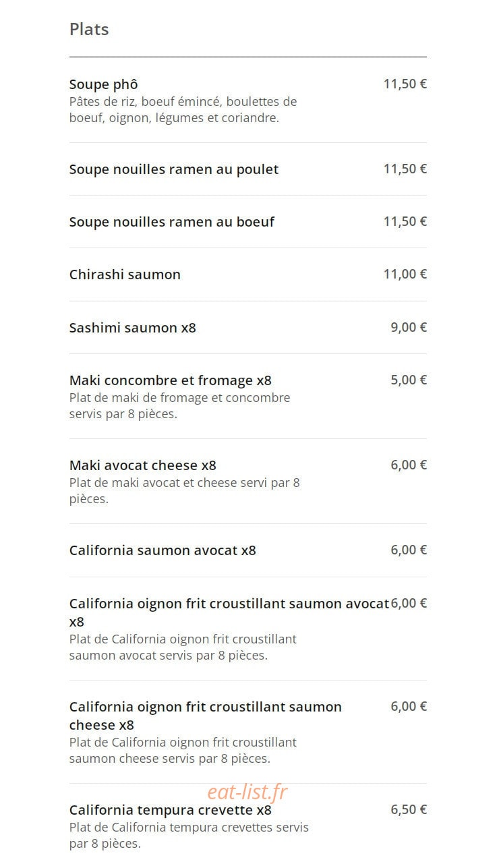Click the Plats section heading

point(89,29)
